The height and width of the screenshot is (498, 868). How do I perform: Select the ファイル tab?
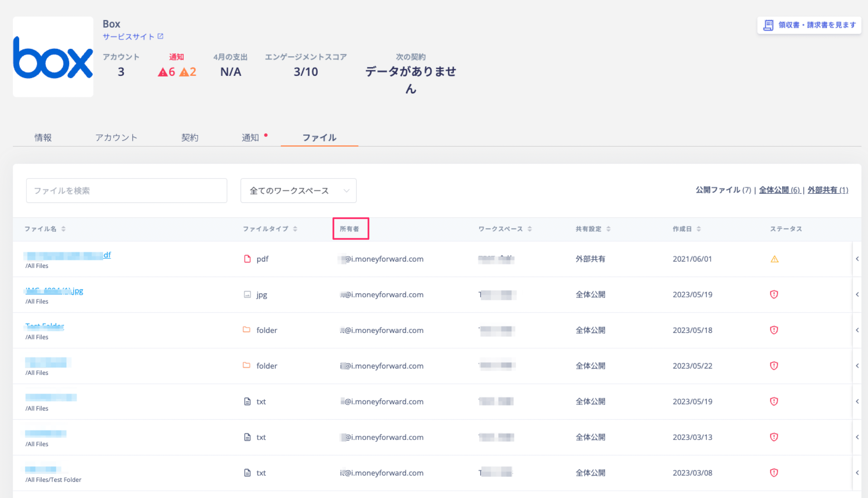(x=319, y=138)
